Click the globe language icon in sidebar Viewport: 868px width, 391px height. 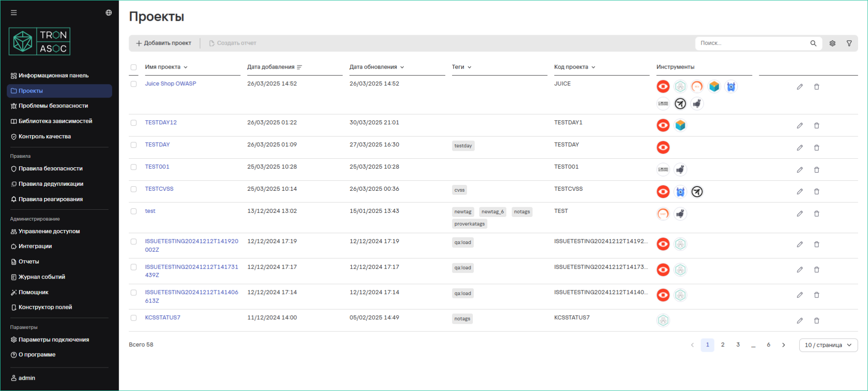[x=109, y=13]
